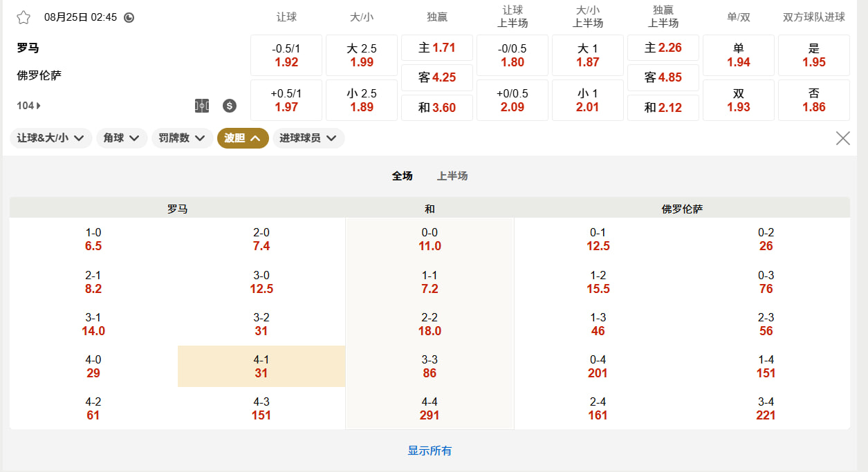Bet on 大 2.5 at 1.99
Screen dimensions: 868x472
tap(362, 55)
